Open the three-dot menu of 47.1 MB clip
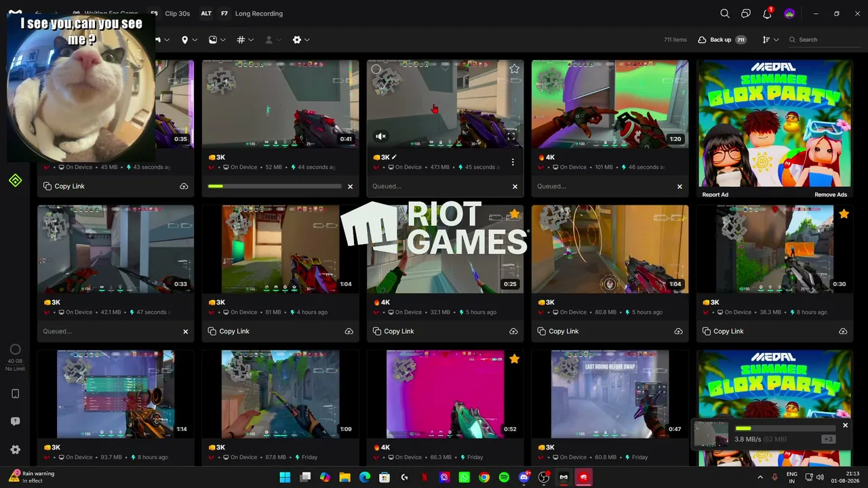 (513, 162)
